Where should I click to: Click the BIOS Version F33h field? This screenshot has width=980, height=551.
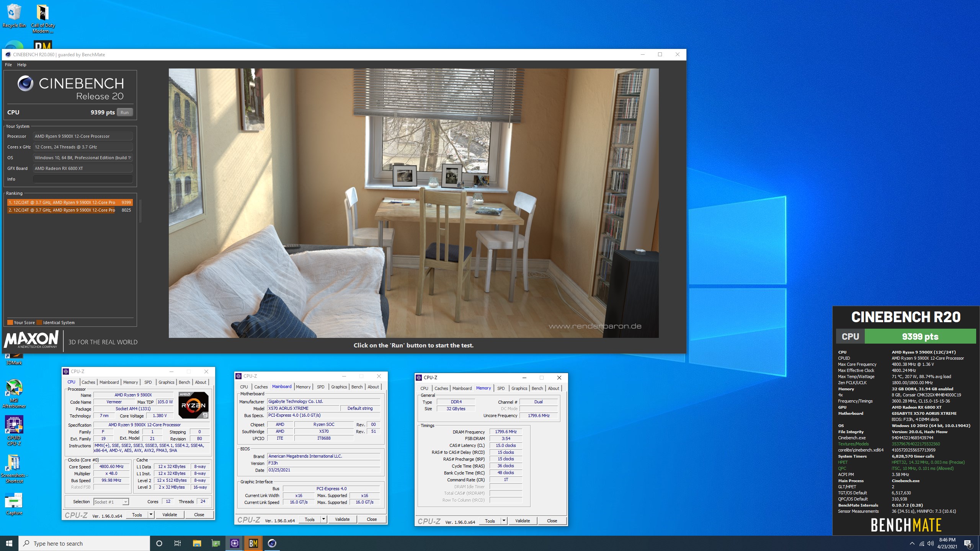point(323,463)
